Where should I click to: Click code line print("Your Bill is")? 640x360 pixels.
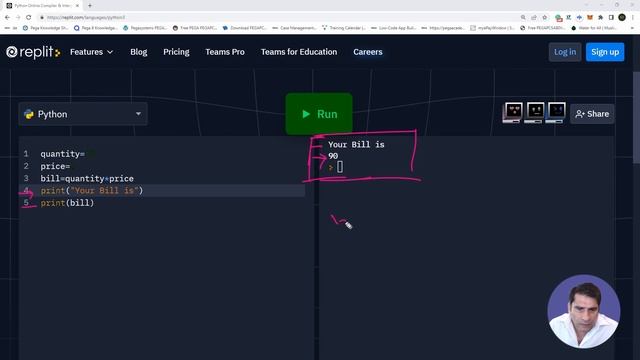(x=92, y=191)
